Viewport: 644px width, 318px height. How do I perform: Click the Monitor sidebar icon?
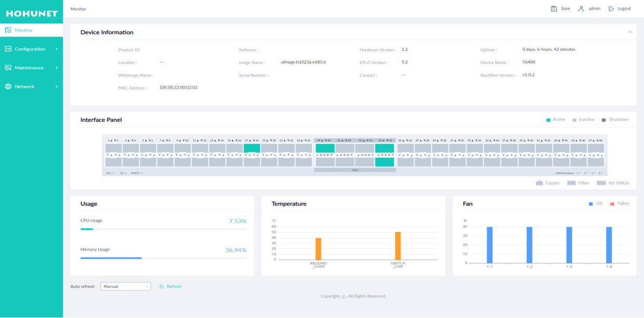[x=8, y=30]
